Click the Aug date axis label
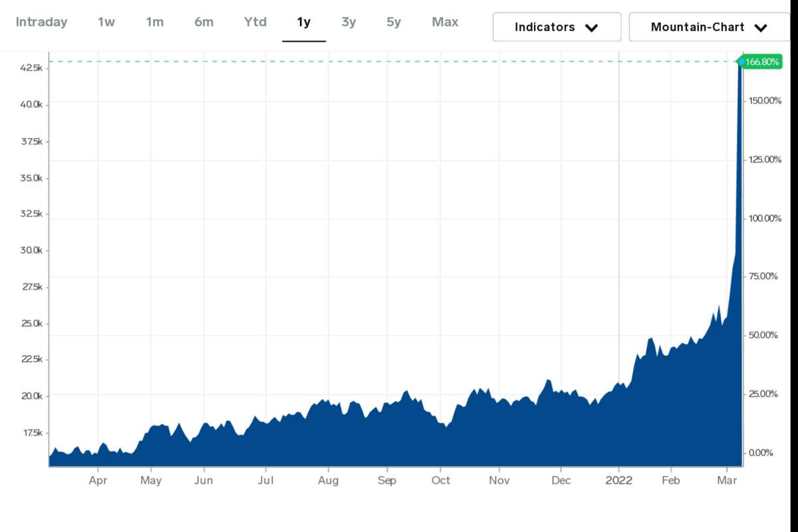798x532 pixels. click(x=328, y=480)
